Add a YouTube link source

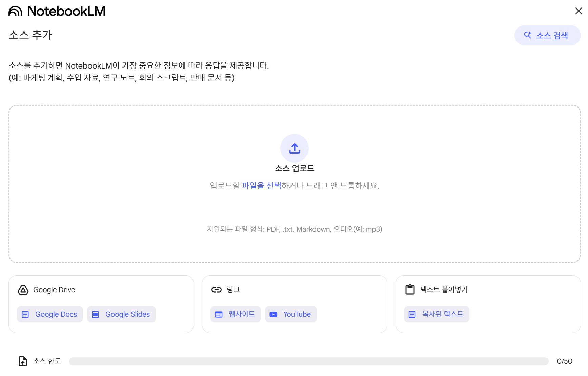(x=290, y=314)
